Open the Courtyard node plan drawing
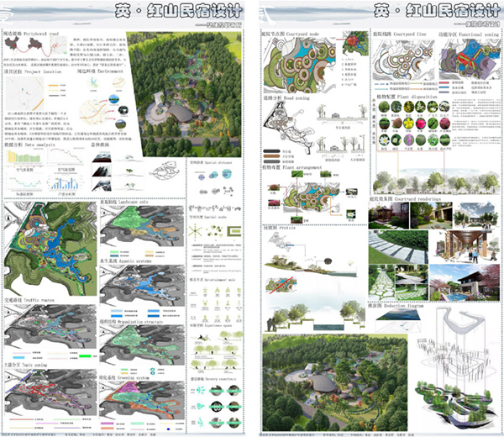 pyautogui.click(x=300, y=66)
